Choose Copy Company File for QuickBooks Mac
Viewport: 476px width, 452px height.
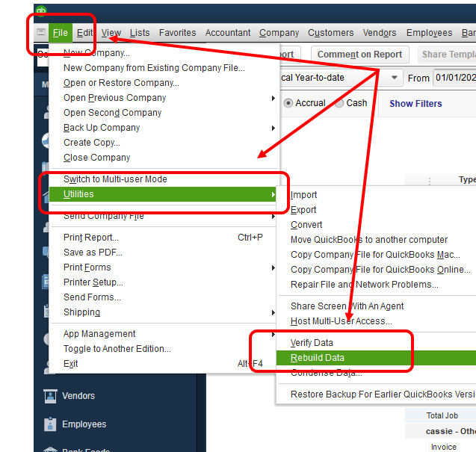pos(377,255)
